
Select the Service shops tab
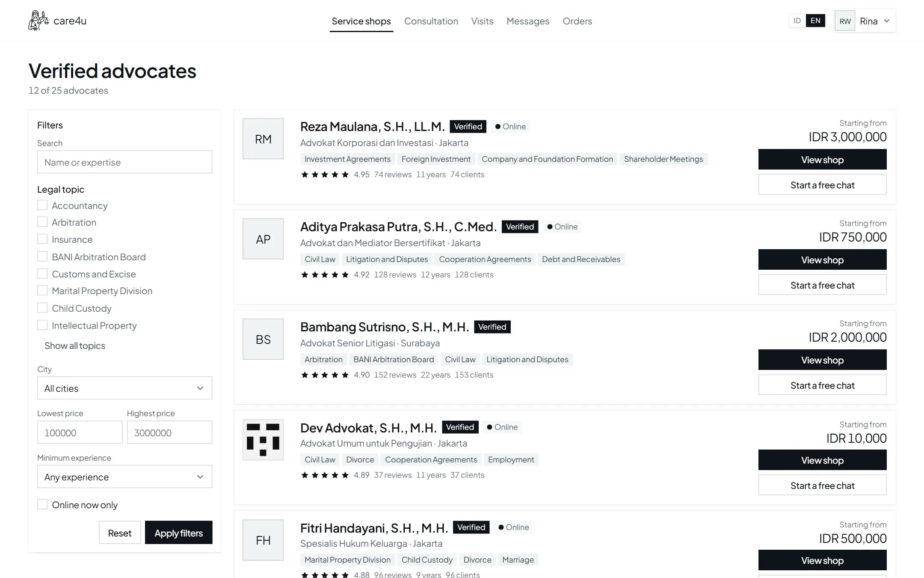361,21
